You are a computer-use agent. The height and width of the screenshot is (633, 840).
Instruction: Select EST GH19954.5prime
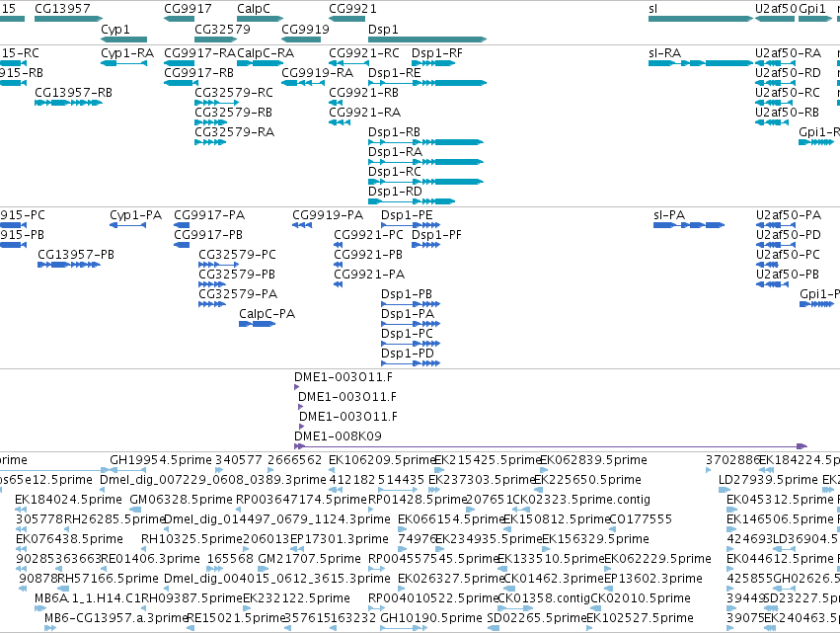161,460
